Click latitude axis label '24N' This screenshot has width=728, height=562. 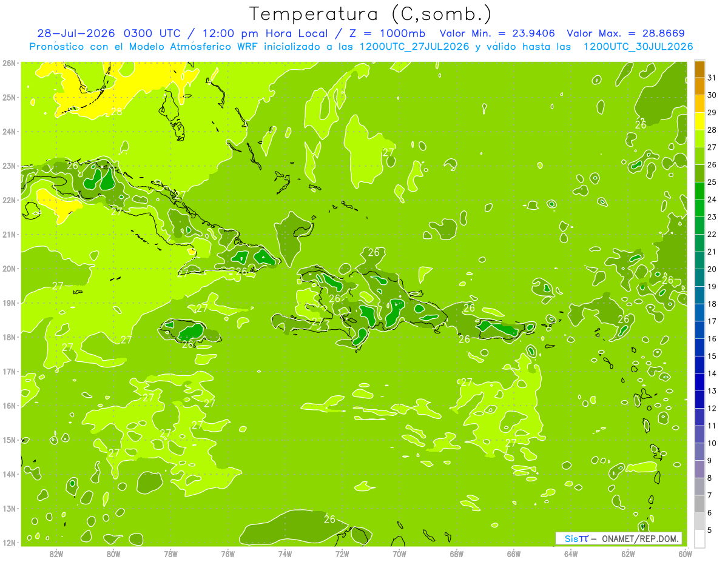tap(9, 132)
